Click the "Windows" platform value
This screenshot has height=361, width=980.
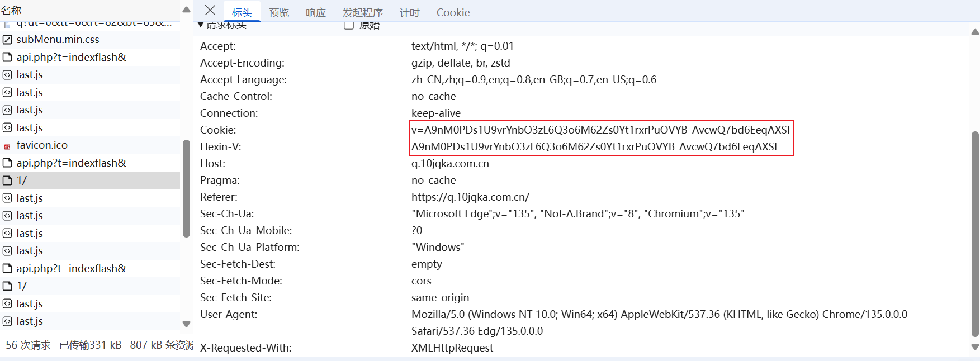tap(438, 247)
